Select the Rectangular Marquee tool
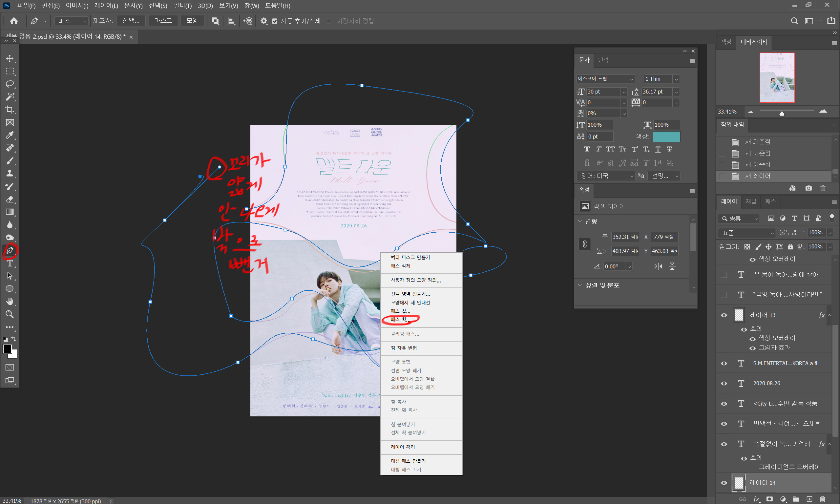840x504 pixels. click(x=10, y=71)
